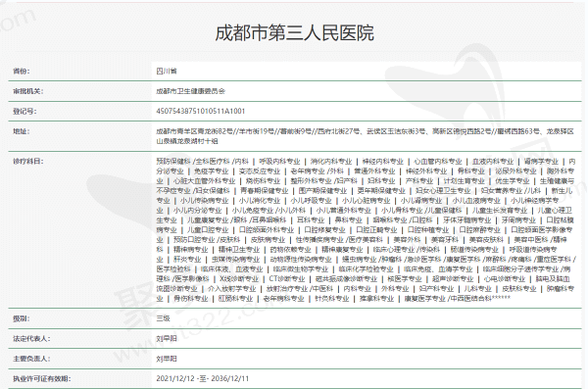Click address text 成都市青羊区青龙街82号
The width and height of the screenshot is (588, 389).
point(194,131)
